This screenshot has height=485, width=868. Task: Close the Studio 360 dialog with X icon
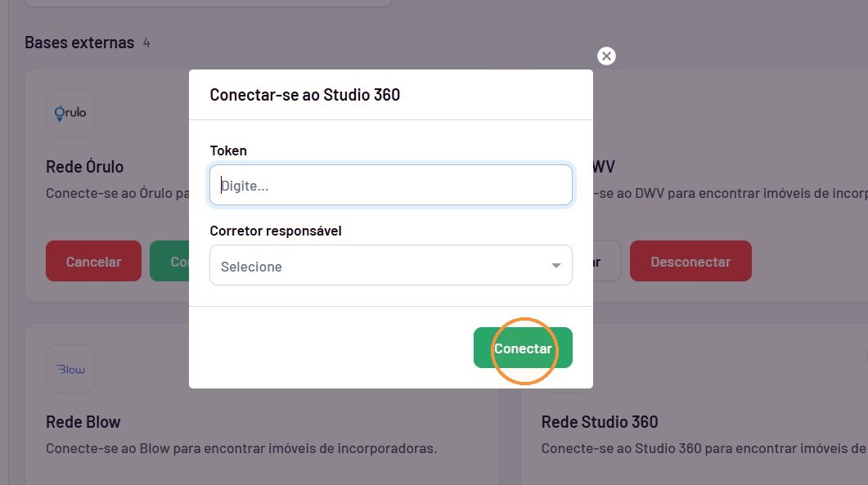tap(606, 56)
